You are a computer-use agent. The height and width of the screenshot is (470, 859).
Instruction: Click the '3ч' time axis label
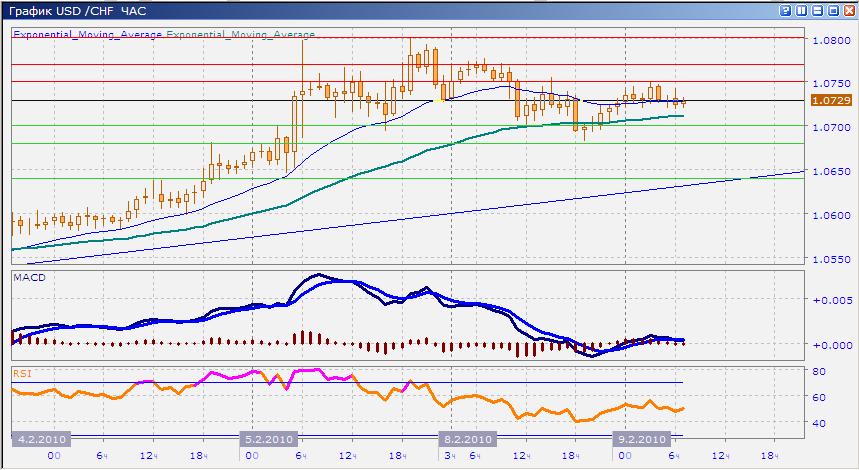450,456
